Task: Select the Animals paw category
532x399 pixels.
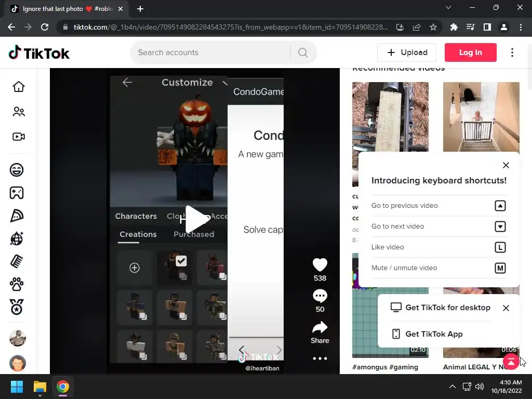Action: pyautogui.click(x=17, y=284)
